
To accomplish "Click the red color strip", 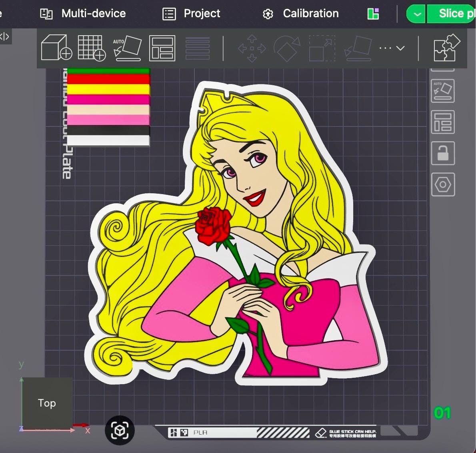I will point(108,79).
